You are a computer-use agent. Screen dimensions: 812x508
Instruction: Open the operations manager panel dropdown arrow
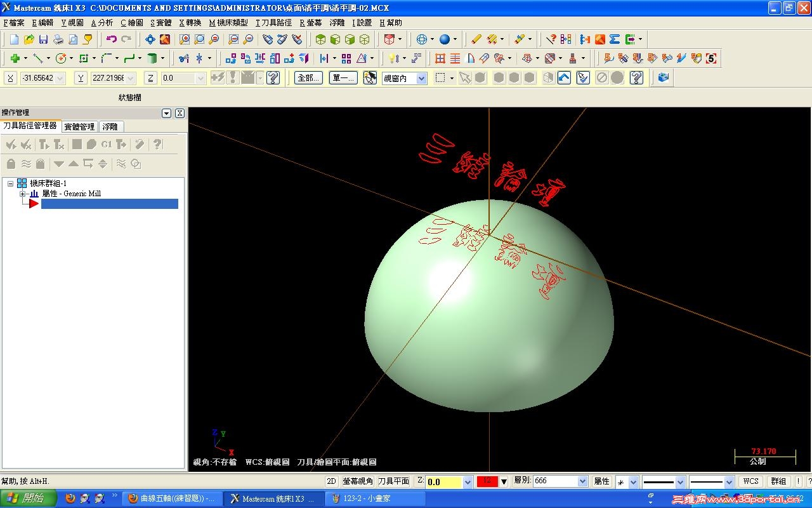coord(167,113)
